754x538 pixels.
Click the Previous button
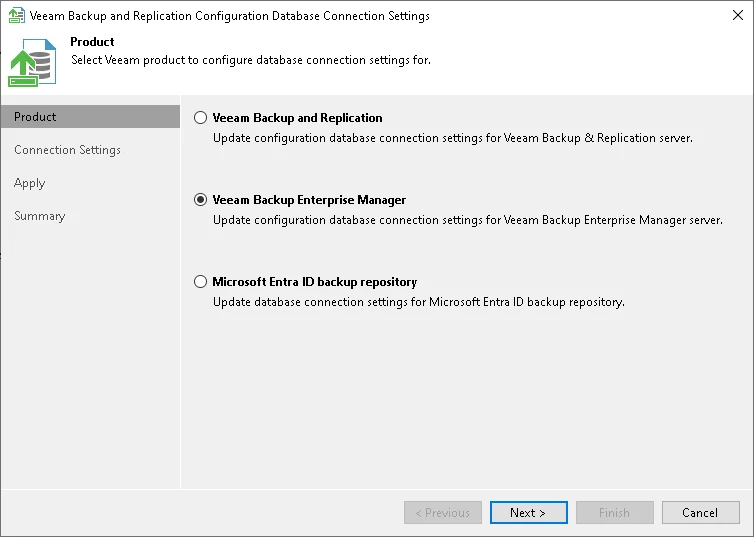click(x=443, y=513)
